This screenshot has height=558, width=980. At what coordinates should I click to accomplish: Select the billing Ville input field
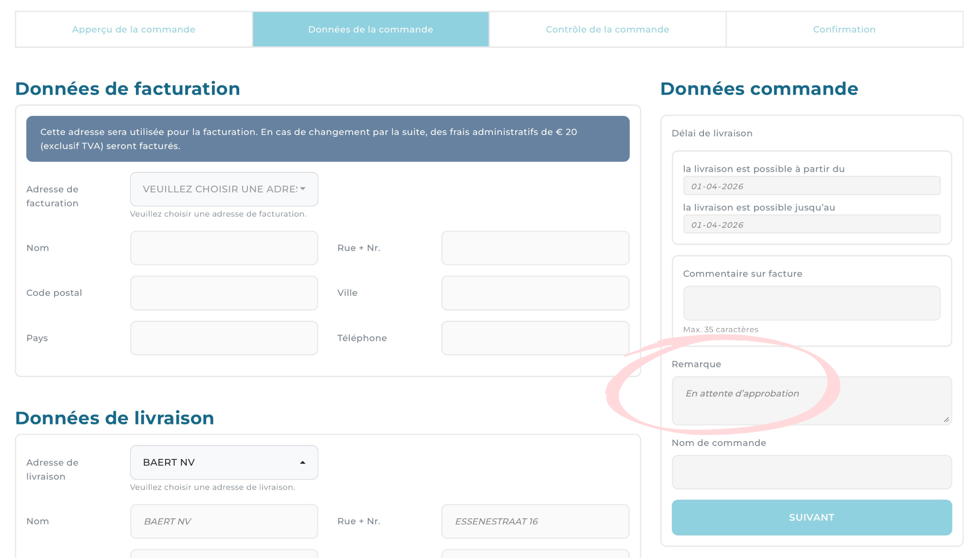[535, 293]
